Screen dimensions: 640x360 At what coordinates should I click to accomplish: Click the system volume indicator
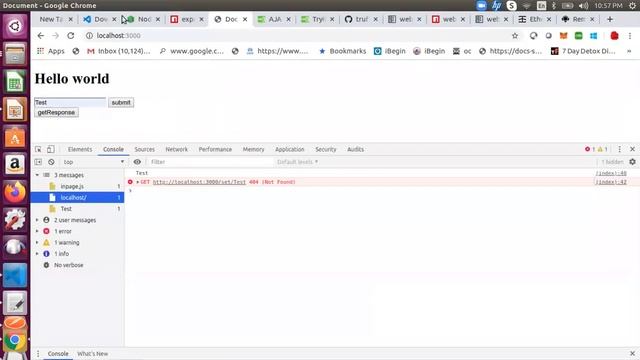(583, 6)
